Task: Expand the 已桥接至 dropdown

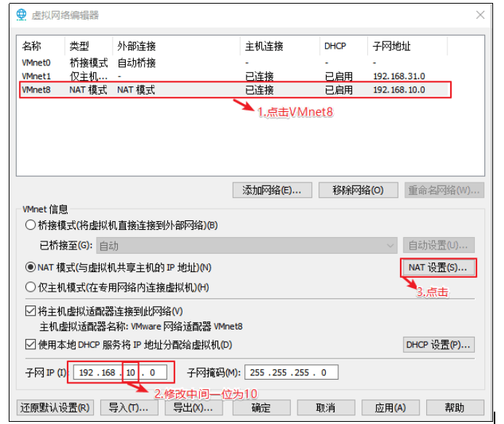Action: [x=390, y=246]
